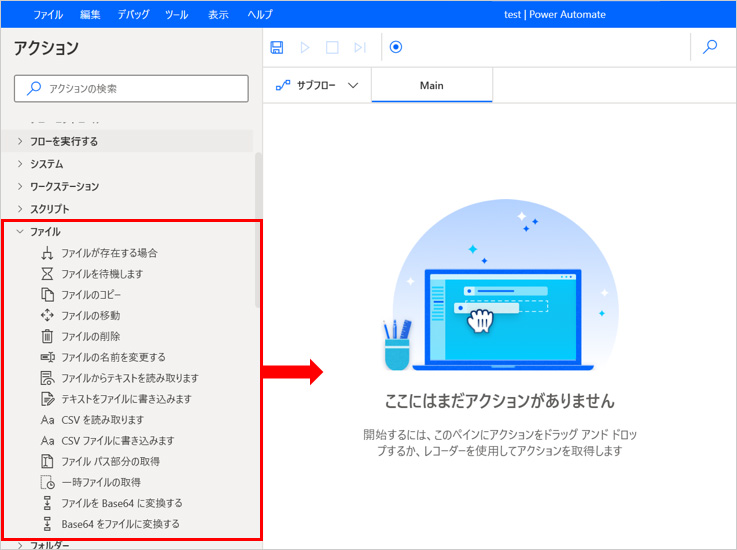Collapse the ファイル action group
Viewport: 737px width, 550px height.
coord(21,231)
